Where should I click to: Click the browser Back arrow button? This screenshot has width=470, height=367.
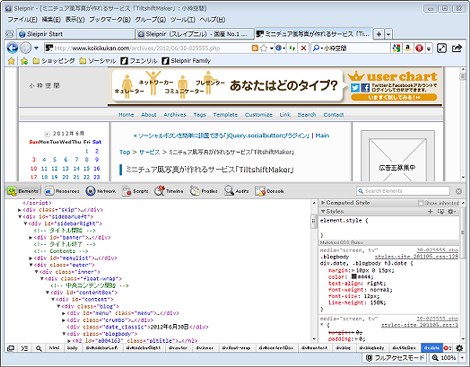[12, 48]
